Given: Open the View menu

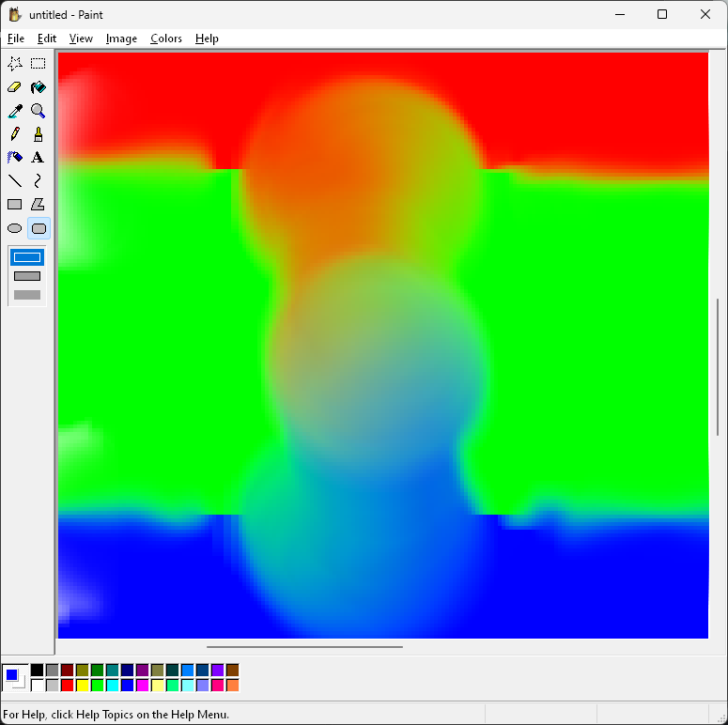Looking at the screenshot, I should pyautogui.click(x=81, y=39).
